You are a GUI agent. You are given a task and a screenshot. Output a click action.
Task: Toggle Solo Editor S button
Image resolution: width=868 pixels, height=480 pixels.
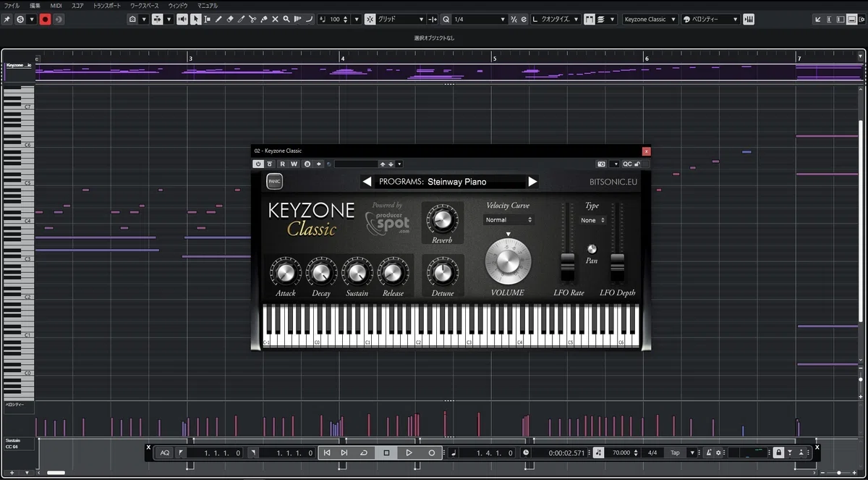click(20, 19)
